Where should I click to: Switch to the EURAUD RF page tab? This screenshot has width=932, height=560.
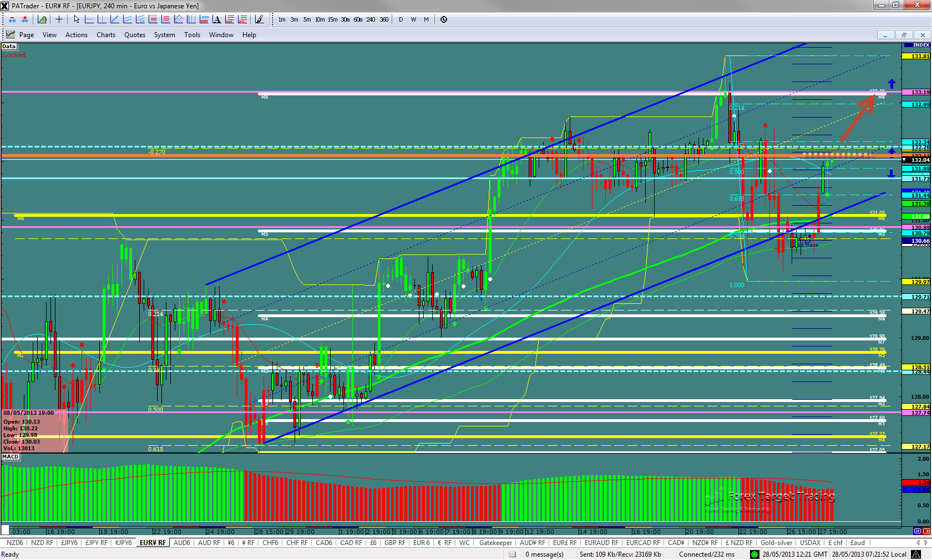pos(601,543)
